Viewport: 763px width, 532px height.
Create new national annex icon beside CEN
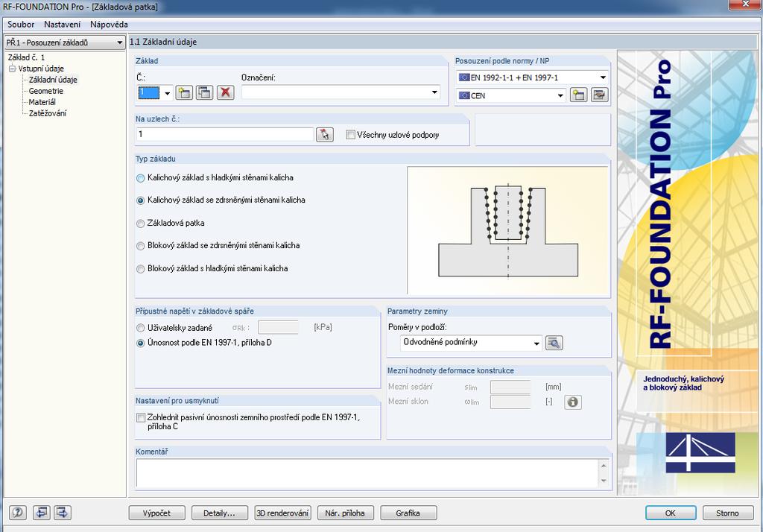click(578, 95)
